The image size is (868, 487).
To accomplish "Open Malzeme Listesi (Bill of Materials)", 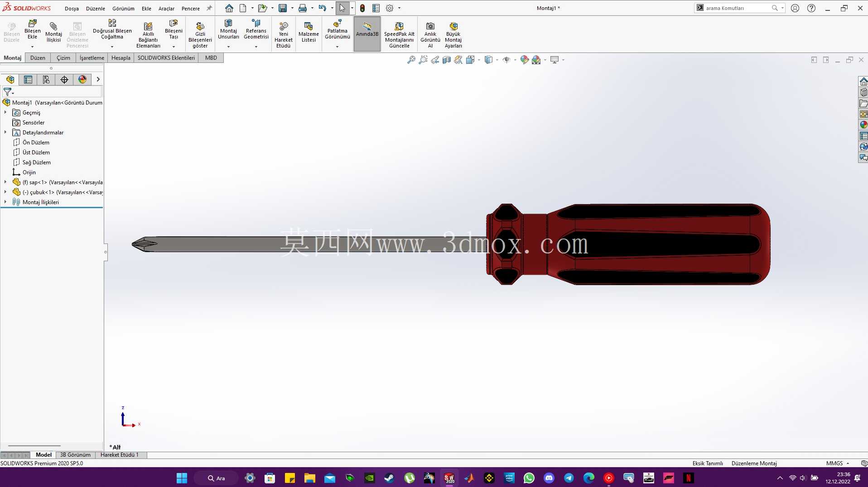I will (x=309, y=33).
